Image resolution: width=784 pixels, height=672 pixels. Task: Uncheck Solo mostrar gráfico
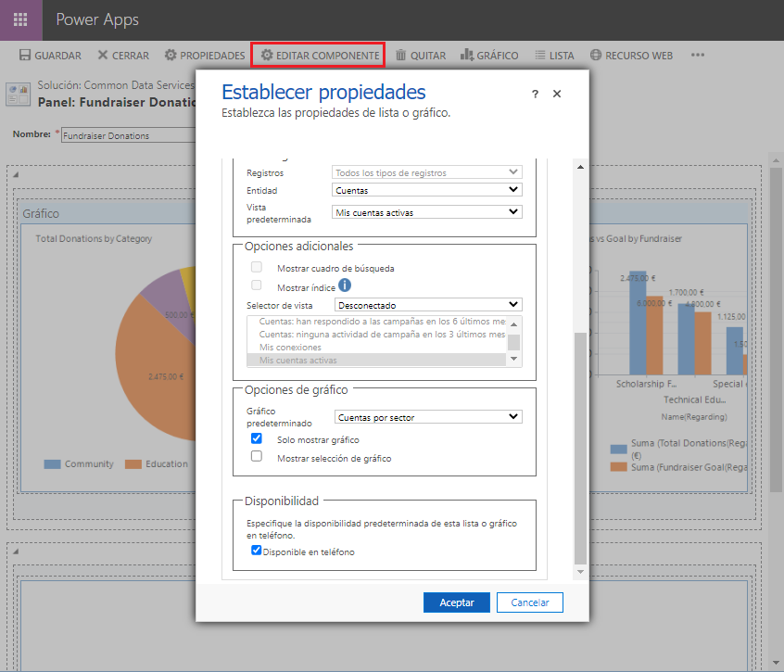(x=257, y=438)
